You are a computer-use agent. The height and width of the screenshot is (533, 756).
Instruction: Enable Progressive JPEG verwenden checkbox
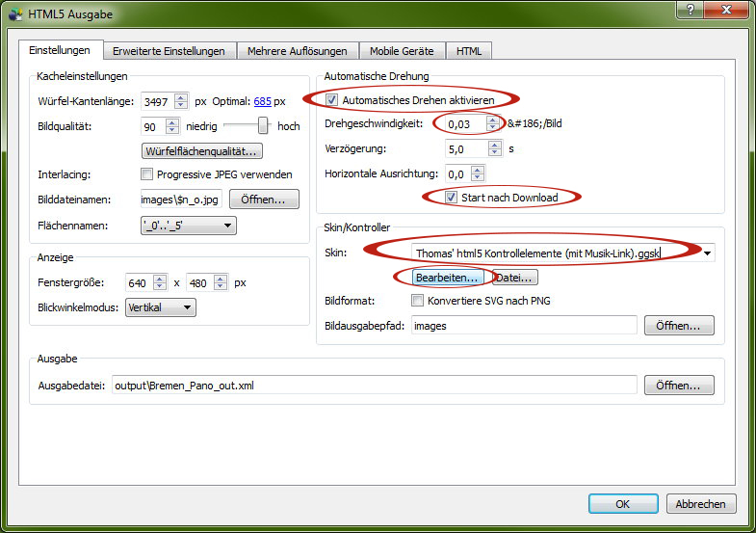point(147,174)
